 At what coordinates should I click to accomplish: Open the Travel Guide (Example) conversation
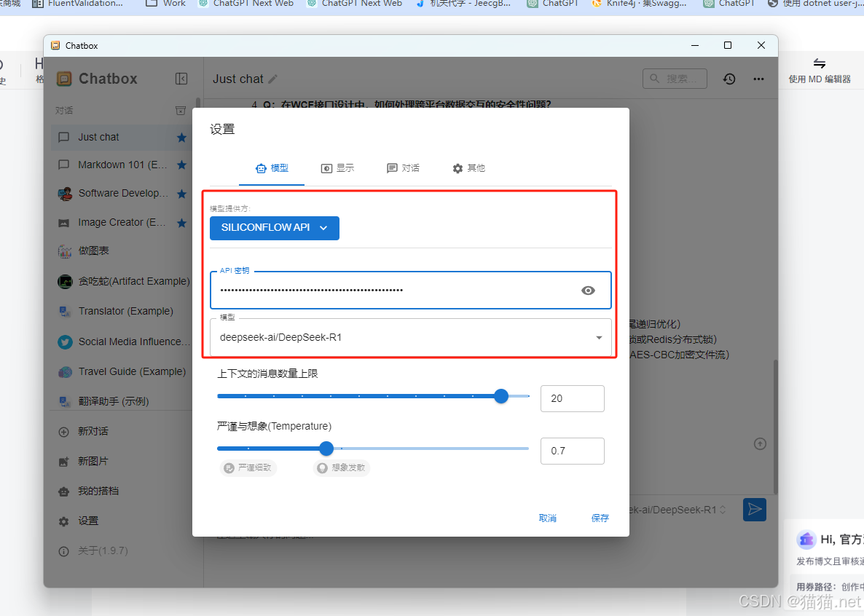click(121, 371)
